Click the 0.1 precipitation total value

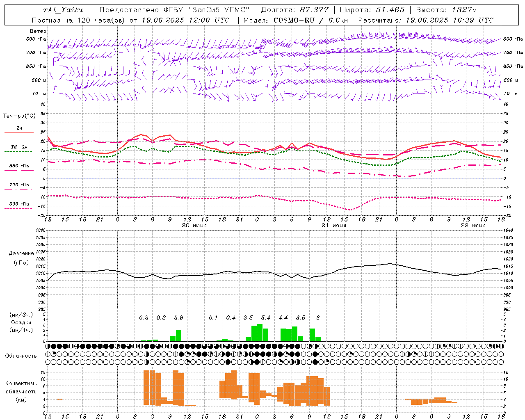[x=213, y=318]
